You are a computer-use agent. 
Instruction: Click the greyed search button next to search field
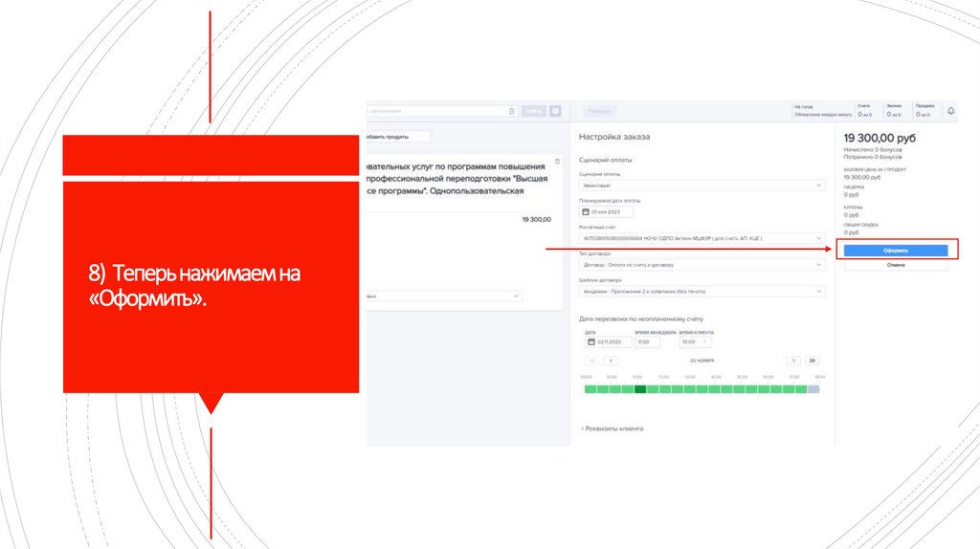point(534,111)
